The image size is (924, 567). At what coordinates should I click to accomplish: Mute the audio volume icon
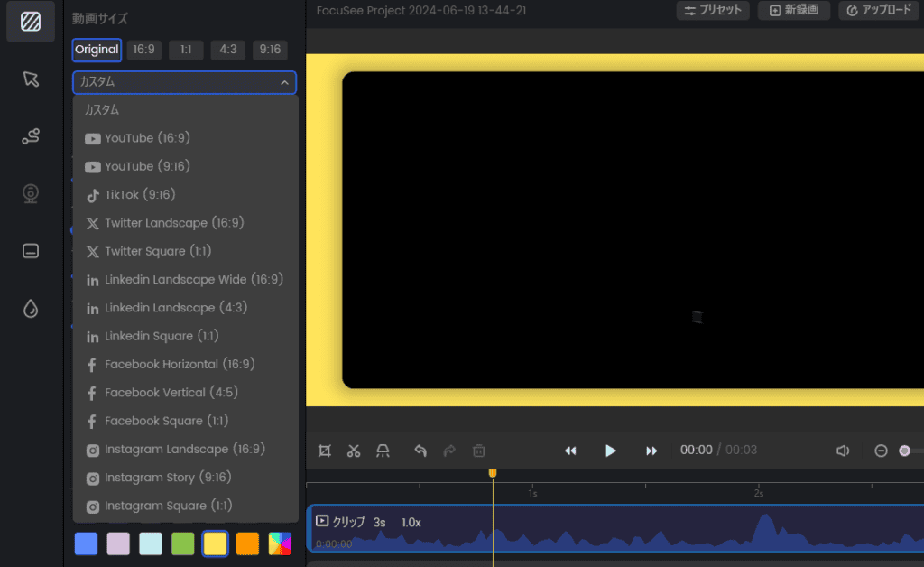(843, 451)
